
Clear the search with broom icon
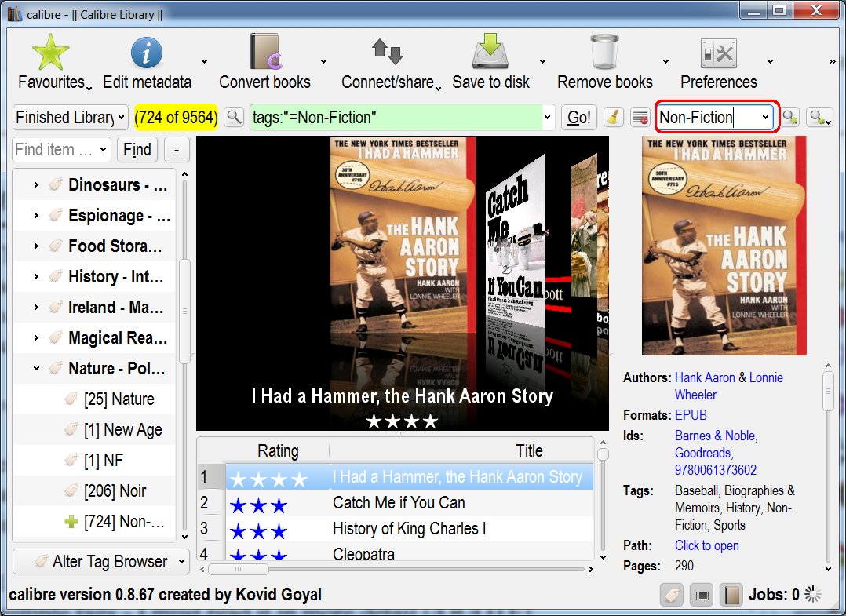[x=614, y=117]
